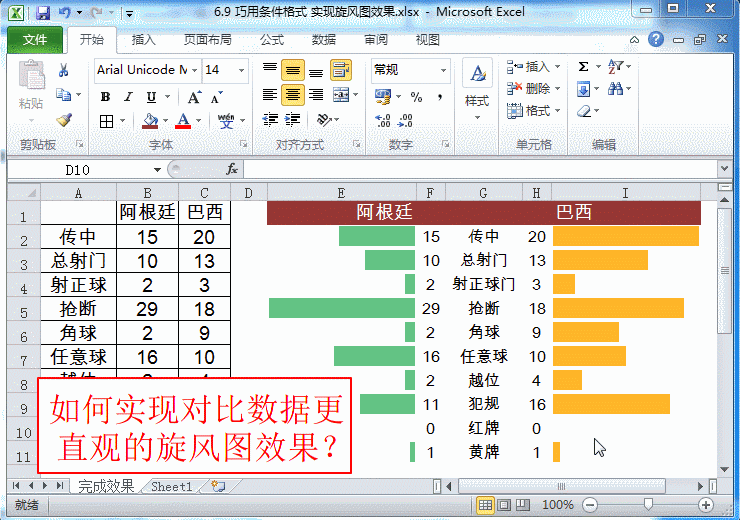The width and height of the screenshot is (740, 520).
Task: Click the Clear eraser icon
Action: (584, 111)
